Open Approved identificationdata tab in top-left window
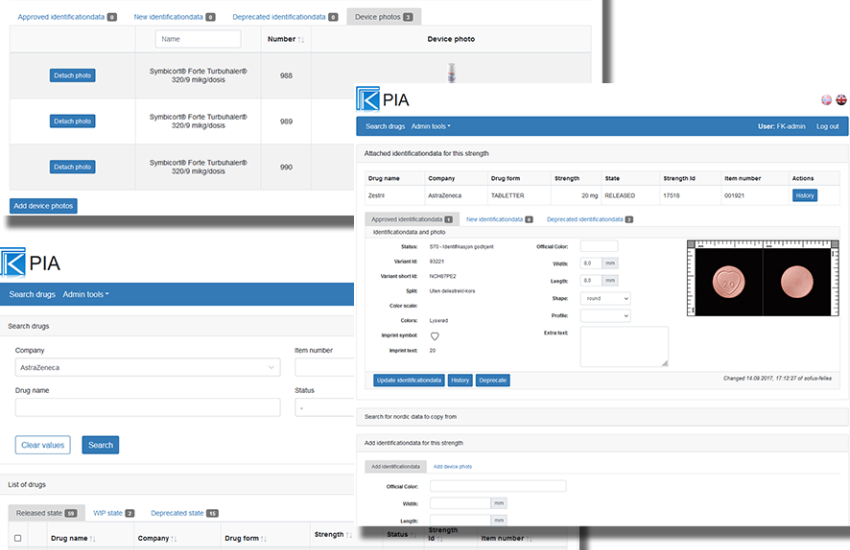The height and width of the screenshot is (550, 850). point(67,17)
